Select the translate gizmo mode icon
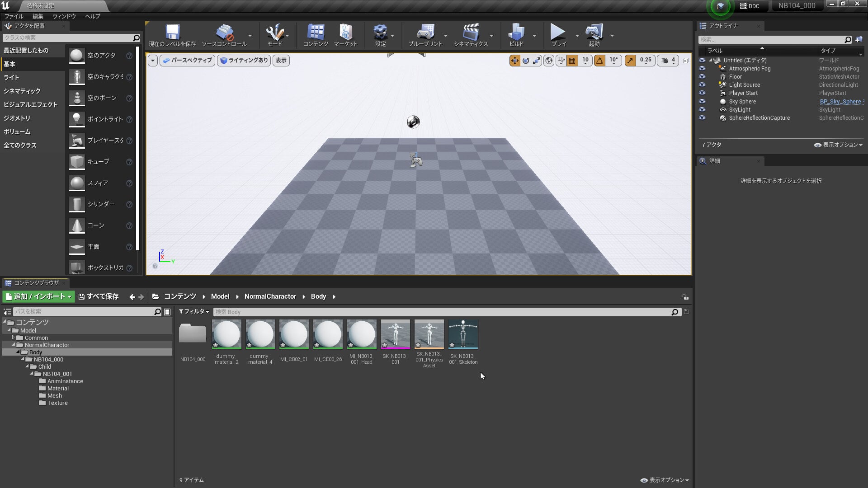The width and height of the screenshot is (868, 488). point(515,61)
